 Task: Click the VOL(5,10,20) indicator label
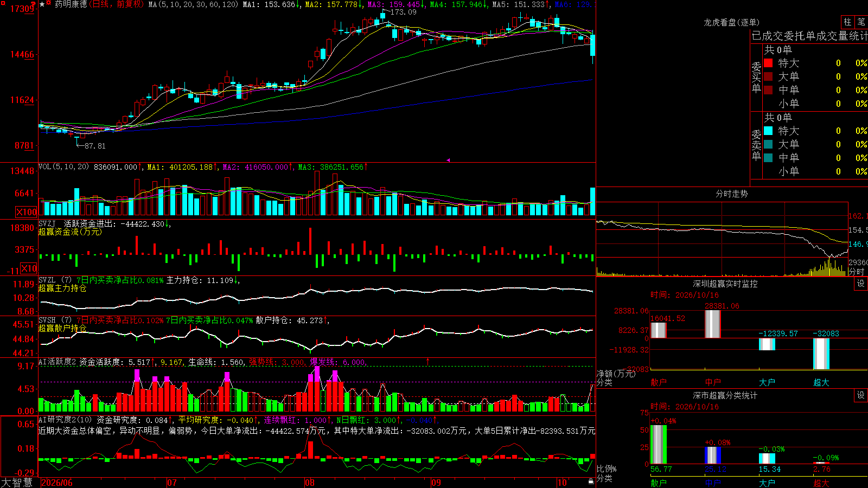coord(63,166)
